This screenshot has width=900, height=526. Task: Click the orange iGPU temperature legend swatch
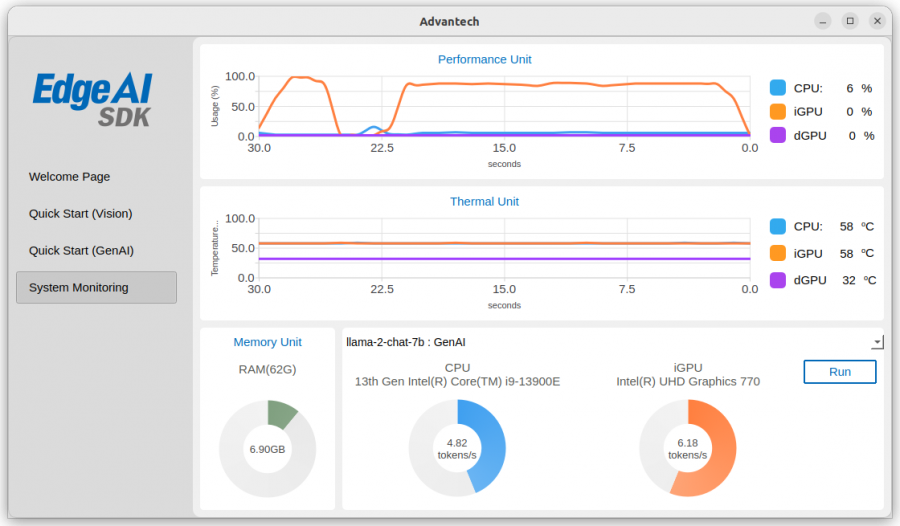click(778, 253)
